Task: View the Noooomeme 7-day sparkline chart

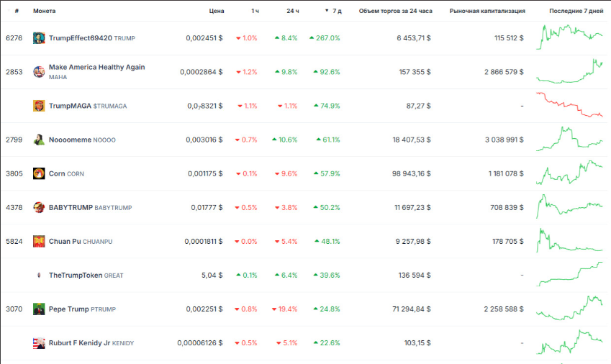Action: tap(569, 139)
